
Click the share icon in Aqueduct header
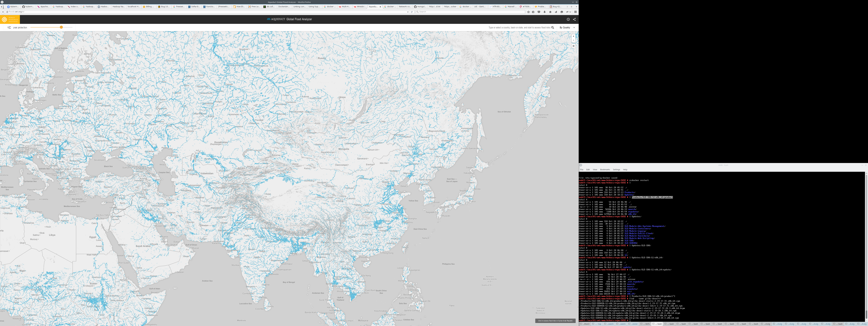click(x=574, y=19)
